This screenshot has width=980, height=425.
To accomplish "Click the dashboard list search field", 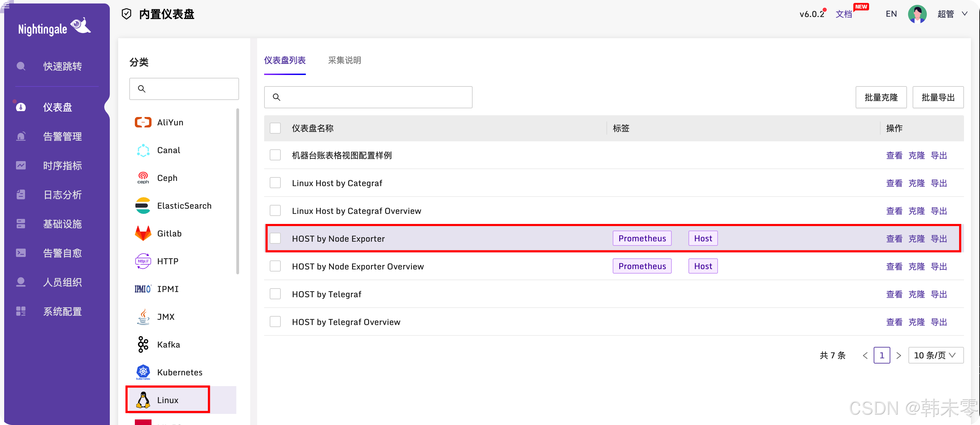I will point(368,97).
